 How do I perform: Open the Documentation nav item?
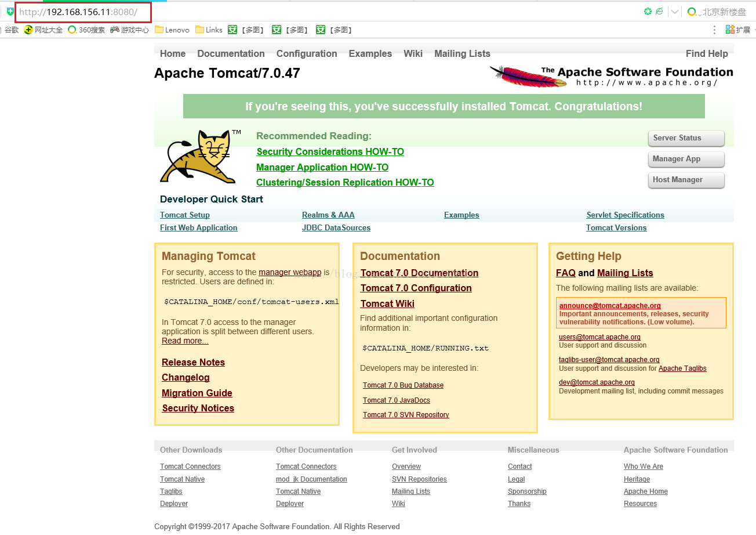coord(231,53)
